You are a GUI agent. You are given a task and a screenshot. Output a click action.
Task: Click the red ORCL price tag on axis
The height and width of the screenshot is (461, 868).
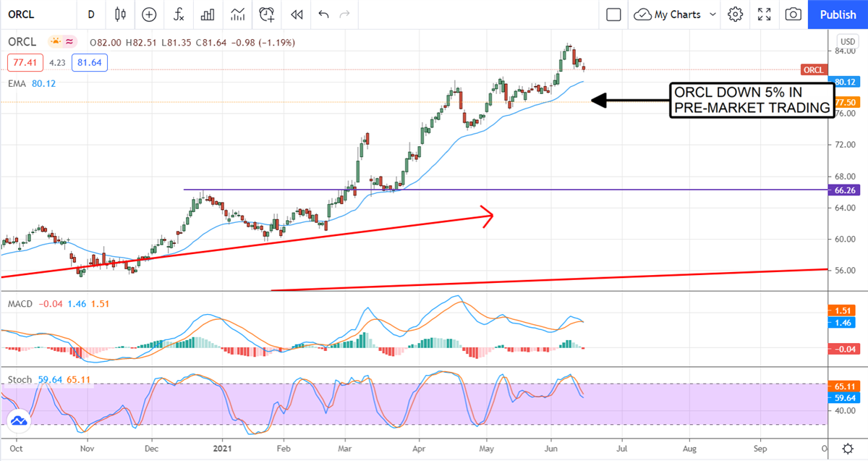[814, 70]
